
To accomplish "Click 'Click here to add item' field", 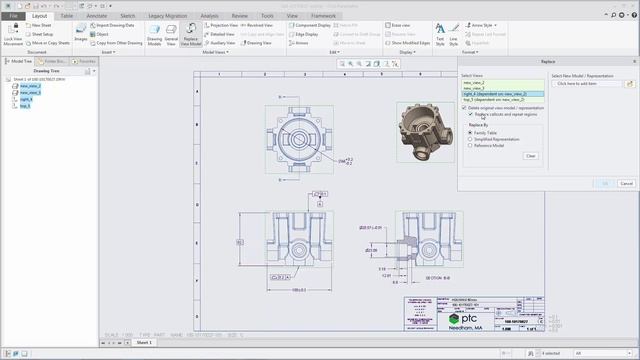I will point(588,84).
